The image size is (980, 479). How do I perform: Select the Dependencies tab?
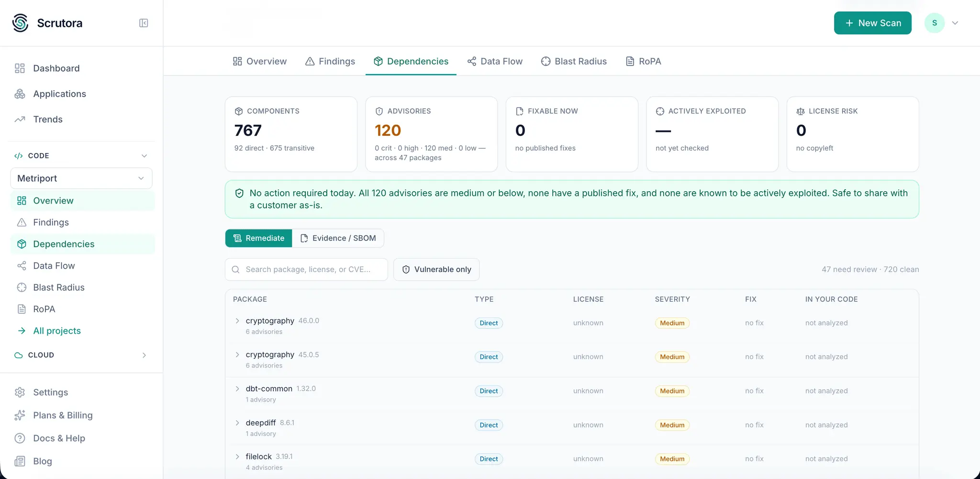pos(411,61)
